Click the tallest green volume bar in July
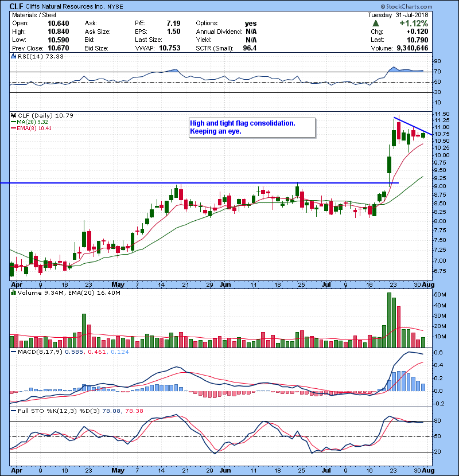 [x=389, y=320]
